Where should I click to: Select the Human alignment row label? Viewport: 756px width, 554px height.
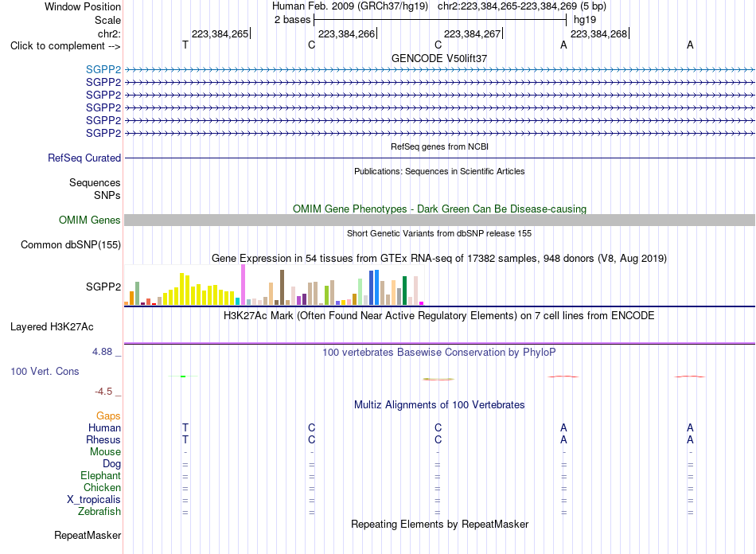coord(104,427)
